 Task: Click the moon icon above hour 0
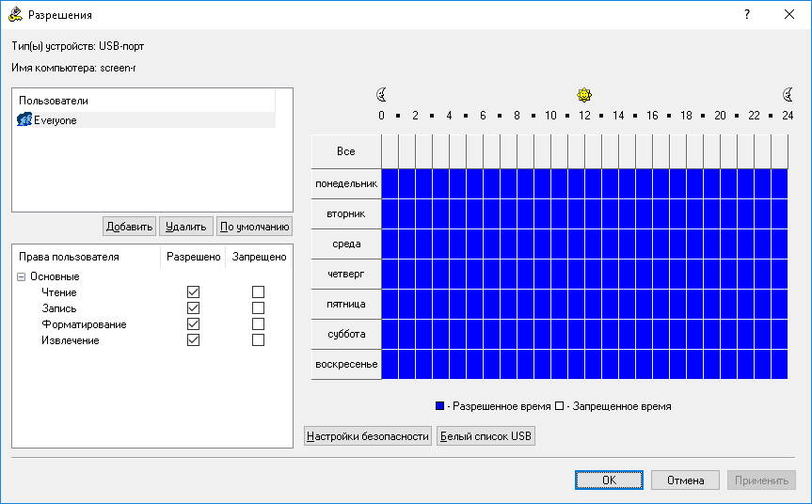(381, 95)
